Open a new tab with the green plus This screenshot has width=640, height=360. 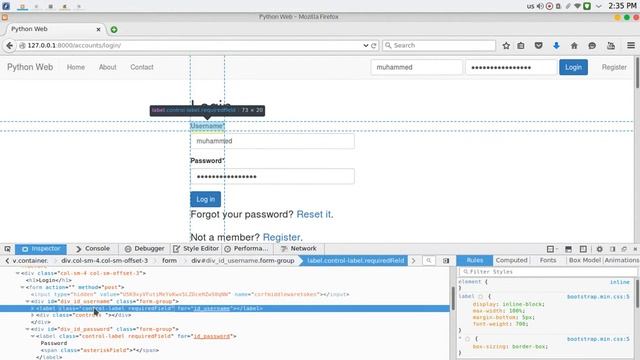point(114,29)
